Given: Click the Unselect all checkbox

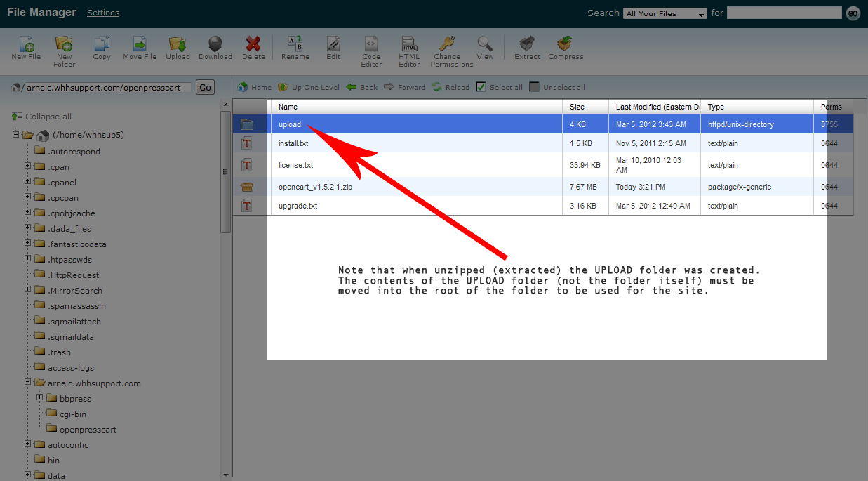Looking at the screenshot, I should point(535,87).
